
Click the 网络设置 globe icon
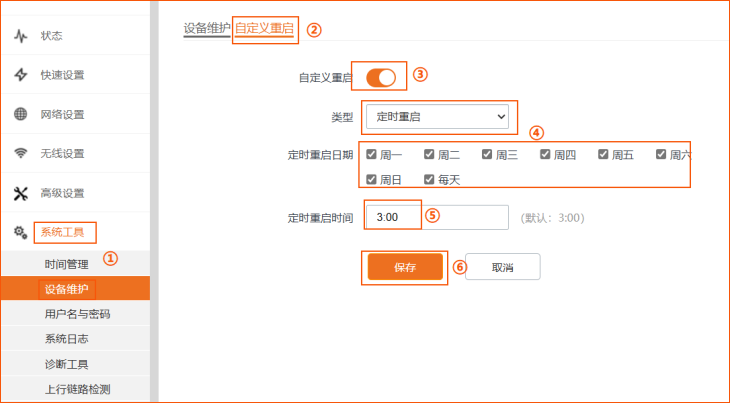[x=20, y=114]
